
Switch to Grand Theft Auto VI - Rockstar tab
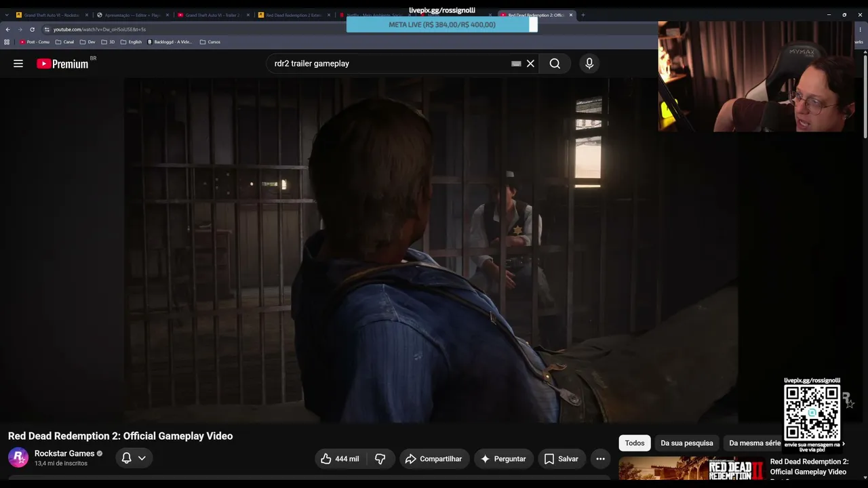[x=51, y=15]
